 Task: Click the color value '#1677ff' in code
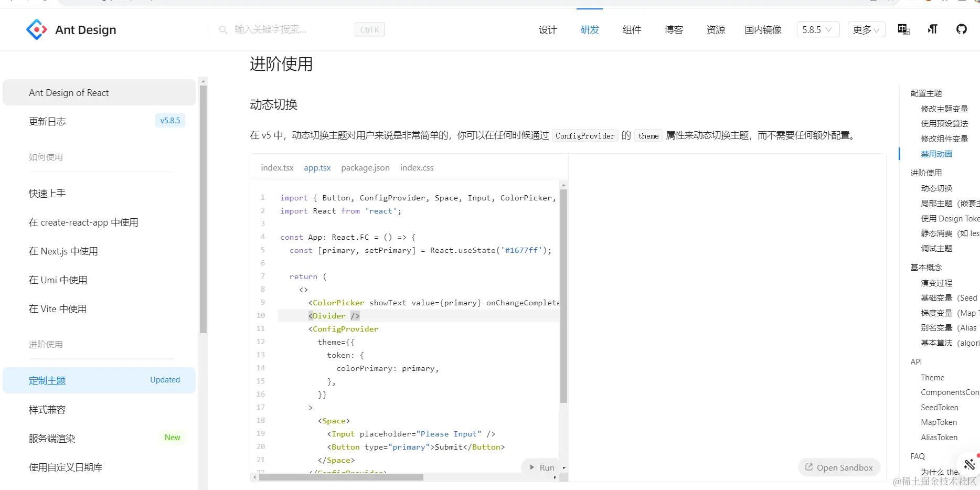click(x=523, y=250)
